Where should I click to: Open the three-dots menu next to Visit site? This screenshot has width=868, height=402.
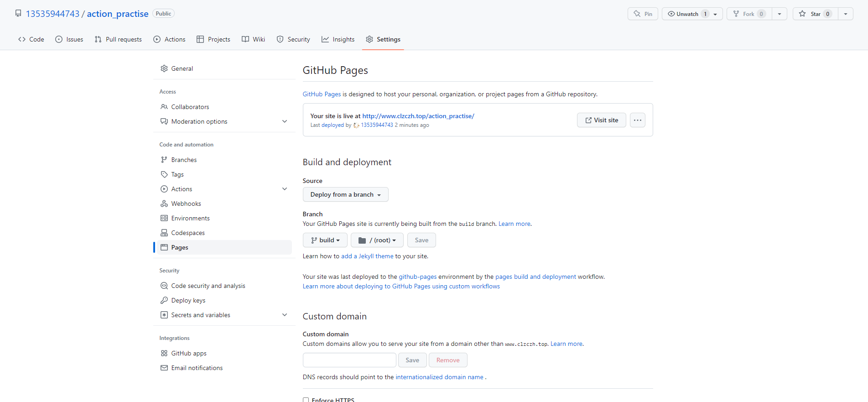pyautogui.click(x=638, y=120)
